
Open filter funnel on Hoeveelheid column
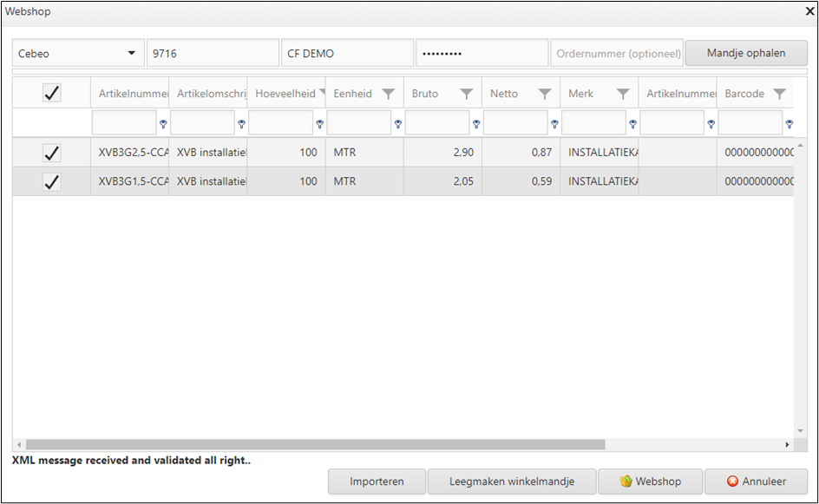tap(322, 93)
